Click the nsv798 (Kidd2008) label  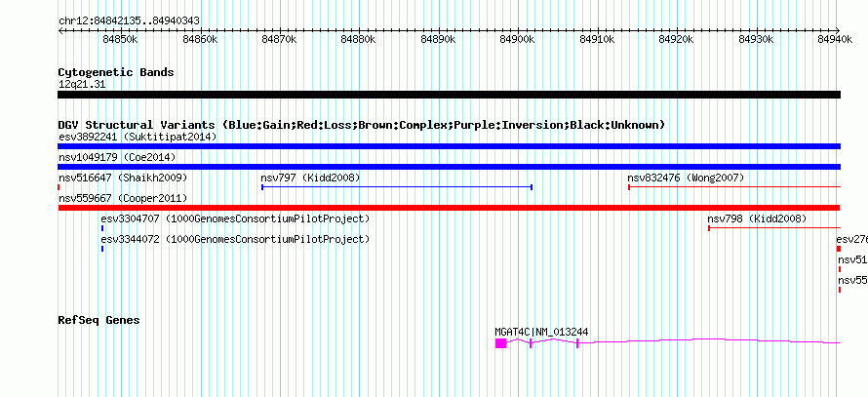[x=757, y=218]
